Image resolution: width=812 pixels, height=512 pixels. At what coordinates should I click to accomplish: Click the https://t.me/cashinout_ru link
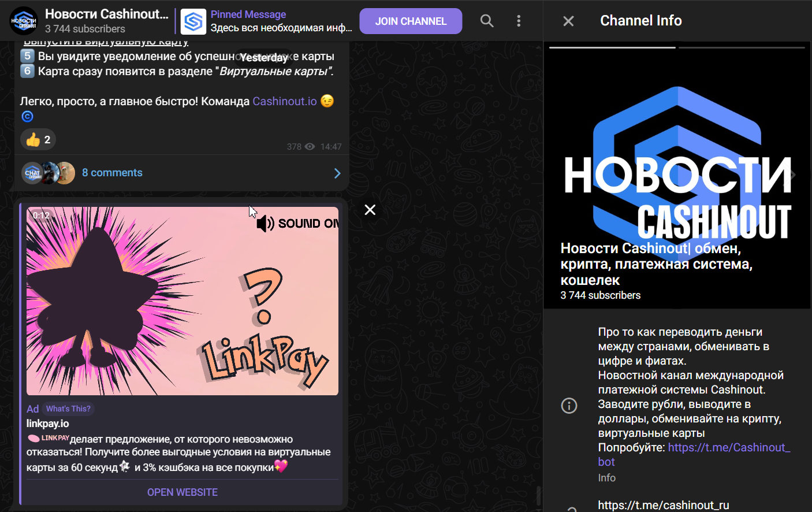[664, 505]
